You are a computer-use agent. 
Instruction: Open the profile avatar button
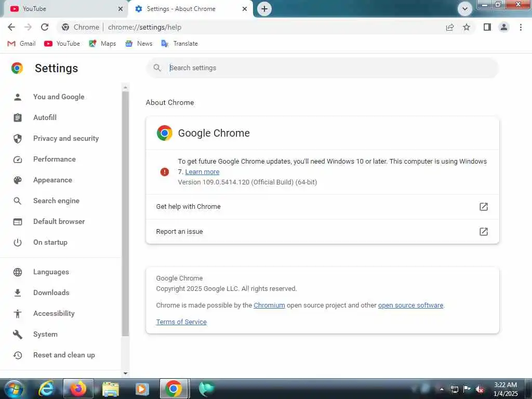click(504, 27)
